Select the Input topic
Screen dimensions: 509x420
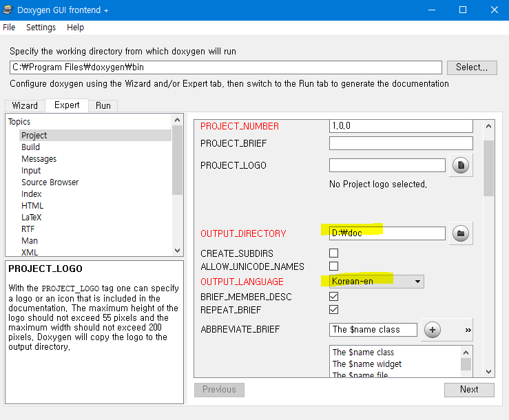[31, 170]
